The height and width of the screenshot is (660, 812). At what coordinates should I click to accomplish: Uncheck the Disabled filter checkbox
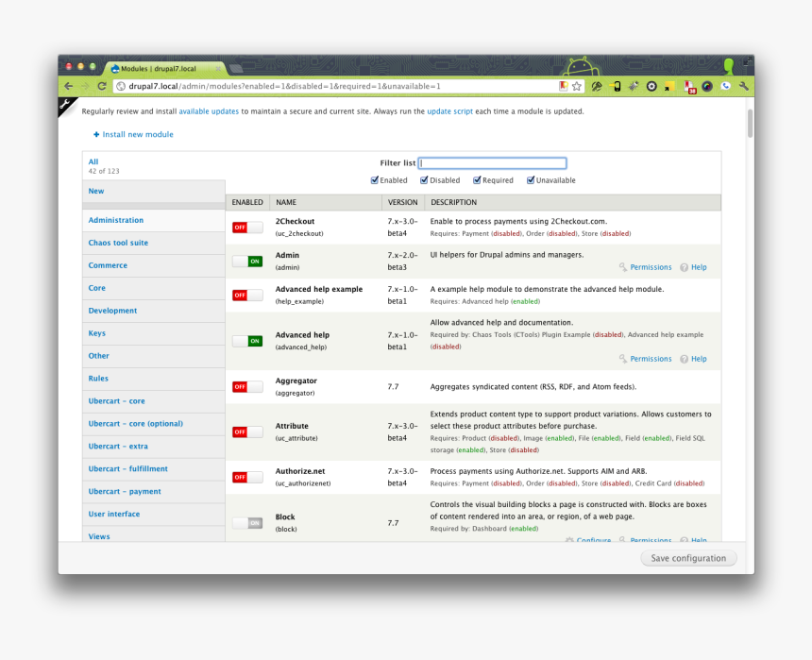pos(424,180)
